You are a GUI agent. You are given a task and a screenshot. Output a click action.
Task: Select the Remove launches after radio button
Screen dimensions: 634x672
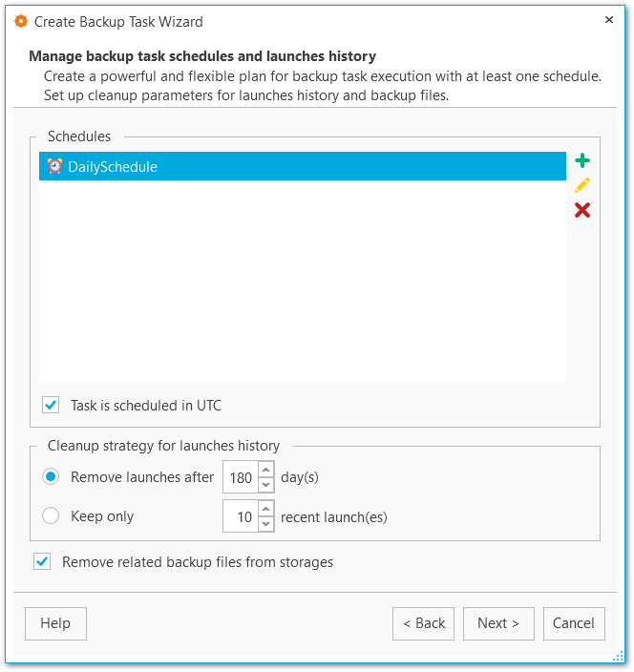pos(52,477)
